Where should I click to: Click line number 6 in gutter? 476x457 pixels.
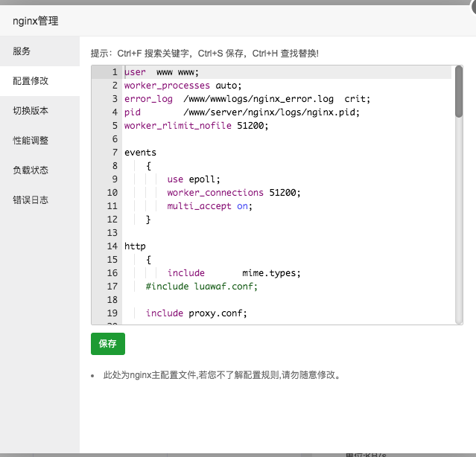[115, 139]
